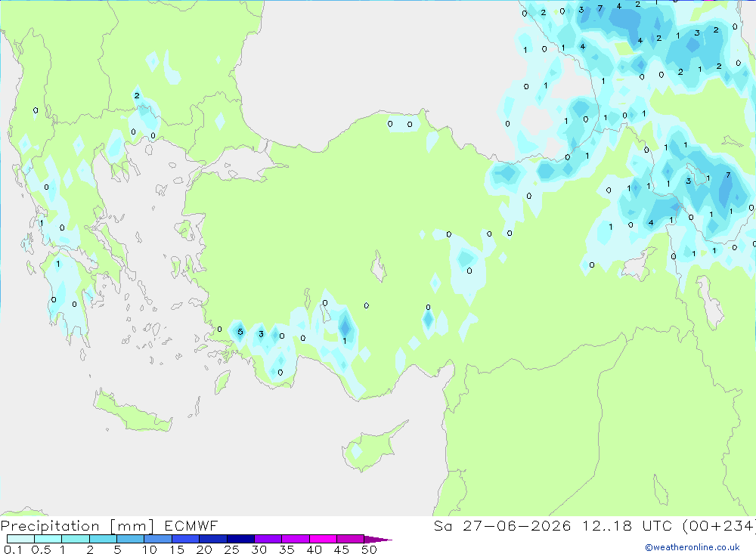The width and height of the screenshot is (756, 554).
Task: Click the '0.1' legend scale label
Action: [13, 549]
